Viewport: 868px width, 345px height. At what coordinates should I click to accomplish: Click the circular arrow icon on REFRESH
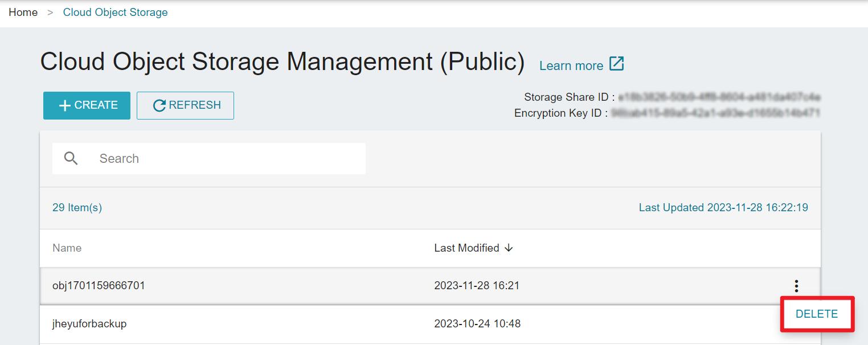[x=159, y=106]
